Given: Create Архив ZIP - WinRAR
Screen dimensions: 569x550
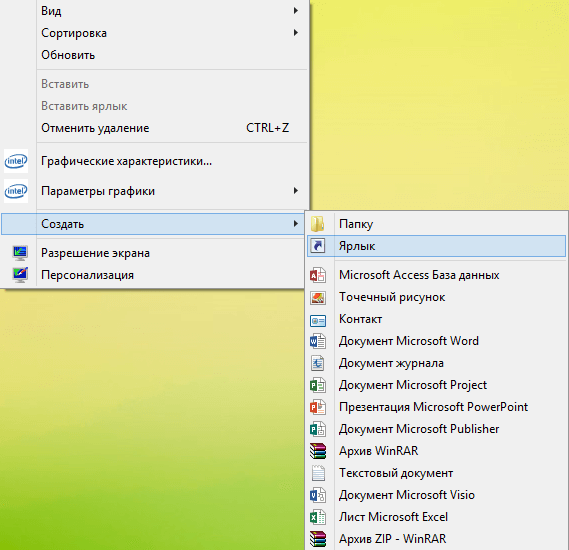Looking at the screenshot, I should pos(437,539).
